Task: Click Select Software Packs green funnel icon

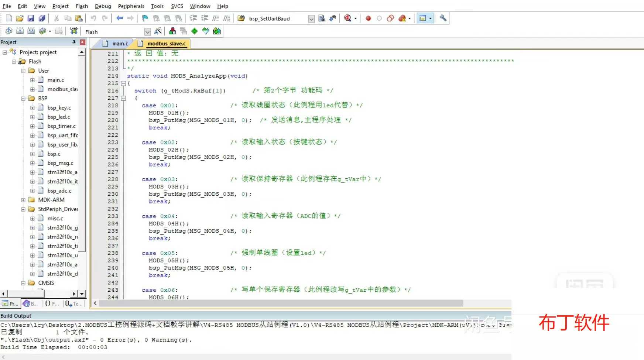Action: tap(206, 31)
